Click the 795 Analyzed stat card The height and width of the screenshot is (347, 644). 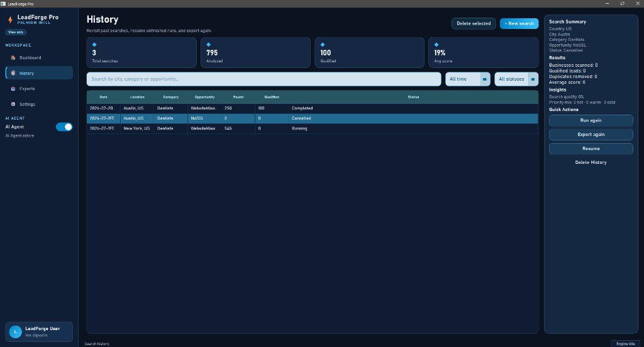255,53
